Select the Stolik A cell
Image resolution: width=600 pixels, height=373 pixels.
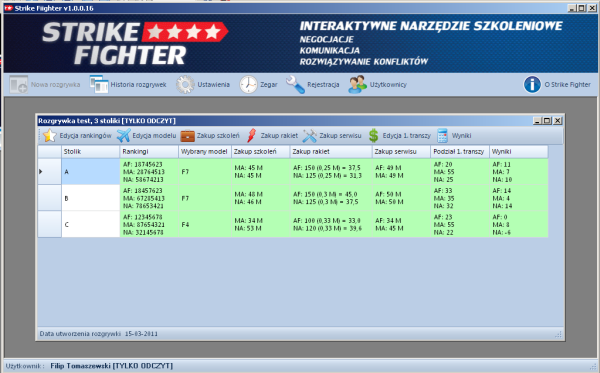[x=91, y=171]
